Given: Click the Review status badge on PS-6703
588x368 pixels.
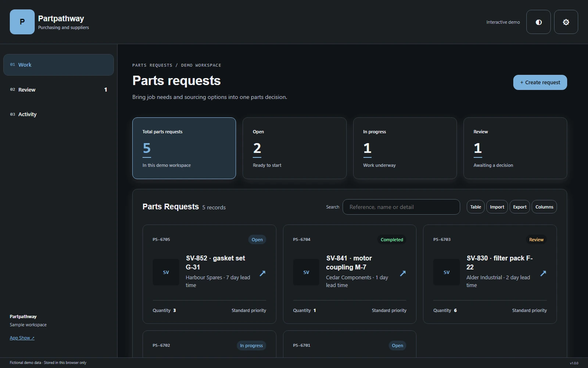Looking at the screenshot, I should pyautogui.click(x=536, y=240).
